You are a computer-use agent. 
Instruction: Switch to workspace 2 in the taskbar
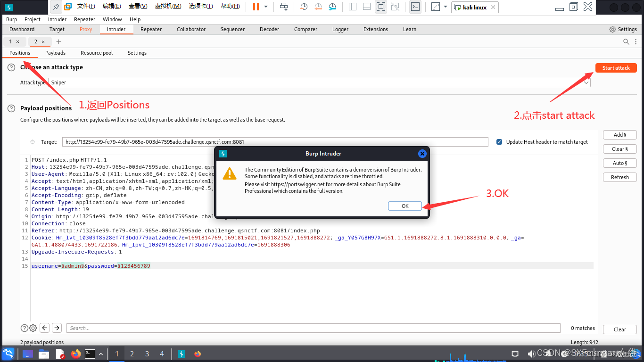[132, 354]
